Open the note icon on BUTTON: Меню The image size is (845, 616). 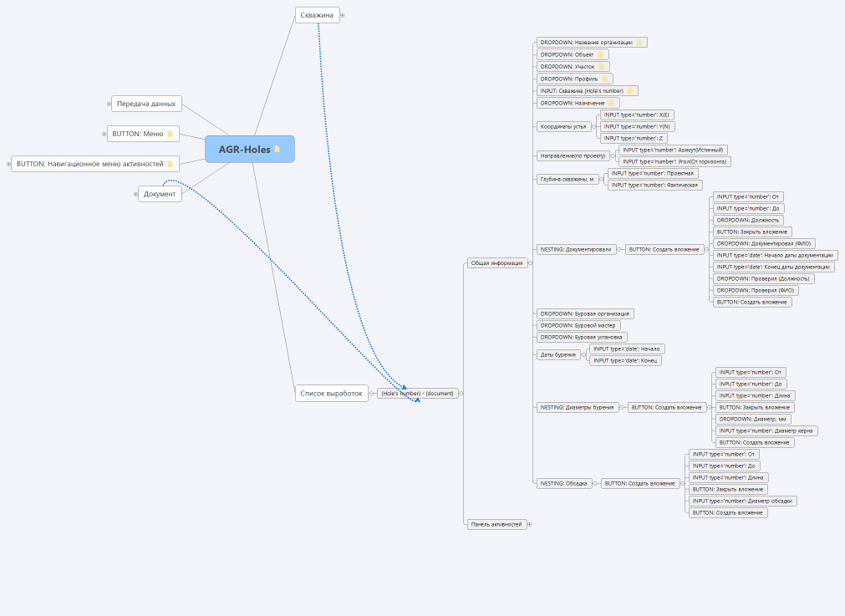pos(170,134)
